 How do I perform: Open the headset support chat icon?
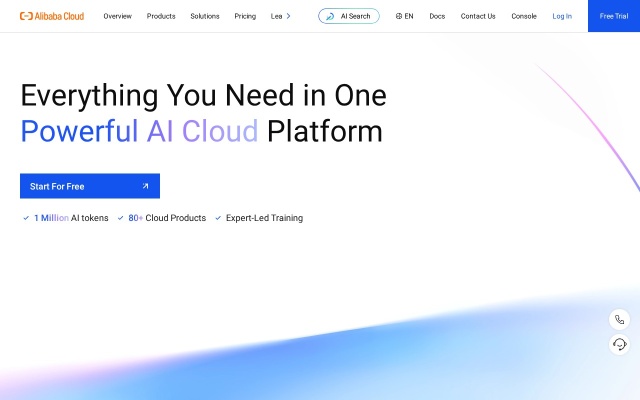(620, 344)
